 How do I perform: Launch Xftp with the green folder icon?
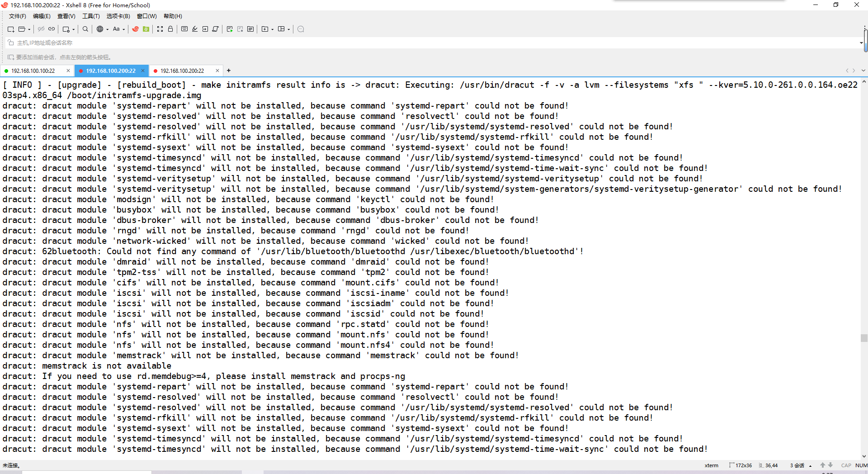tap(146, 29)
